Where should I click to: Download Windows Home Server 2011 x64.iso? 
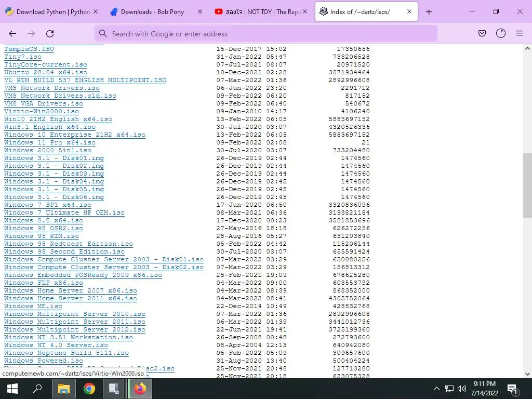pyautogui.click(x=71, y=299)
